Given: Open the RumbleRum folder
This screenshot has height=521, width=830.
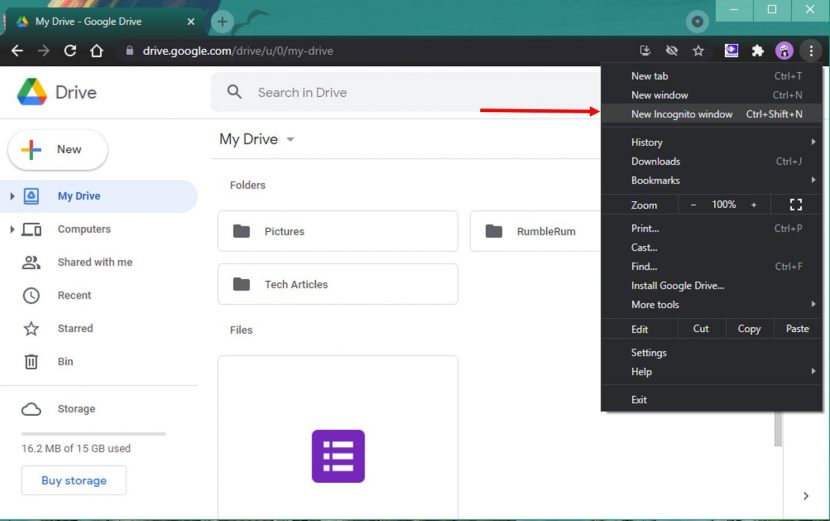Looking at the screenshot, I should (x=536, y=231).
